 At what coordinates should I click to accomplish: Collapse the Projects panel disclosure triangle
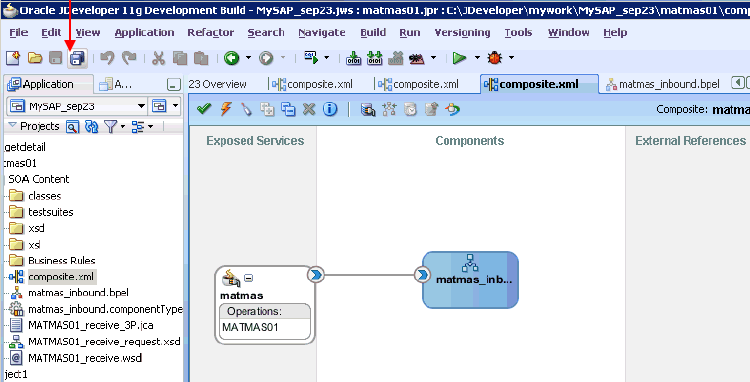[12, 126]
